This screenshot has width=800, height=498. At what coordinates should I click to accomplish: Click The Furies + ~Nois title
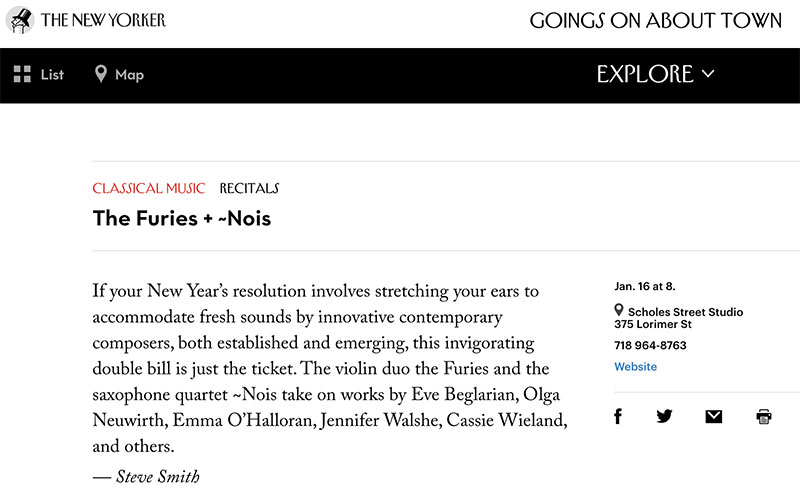coord(182,218)
